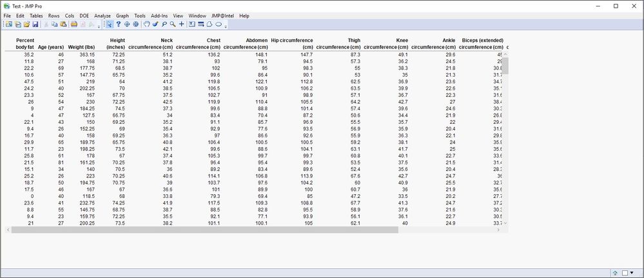Open the DOE menu
644x278 pixels.
tap(84, 15)
